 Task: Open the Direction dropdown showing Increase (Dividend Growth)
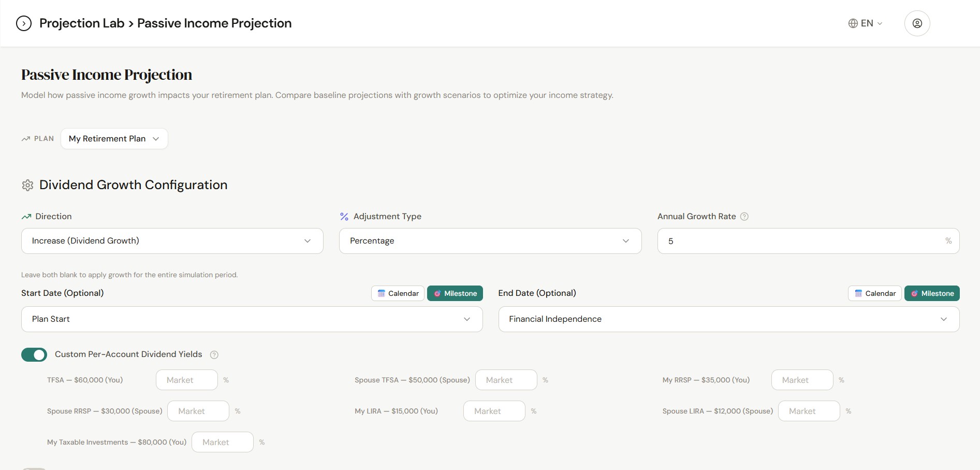(172, 241)
